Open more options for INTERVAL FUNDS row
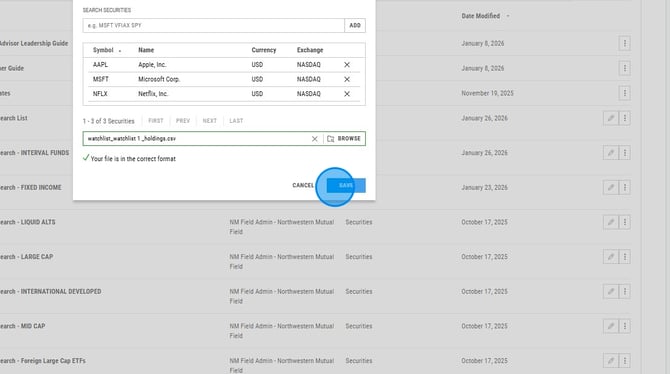The width and height of the screenshot is (670, 374). click(x=625, y=153)
